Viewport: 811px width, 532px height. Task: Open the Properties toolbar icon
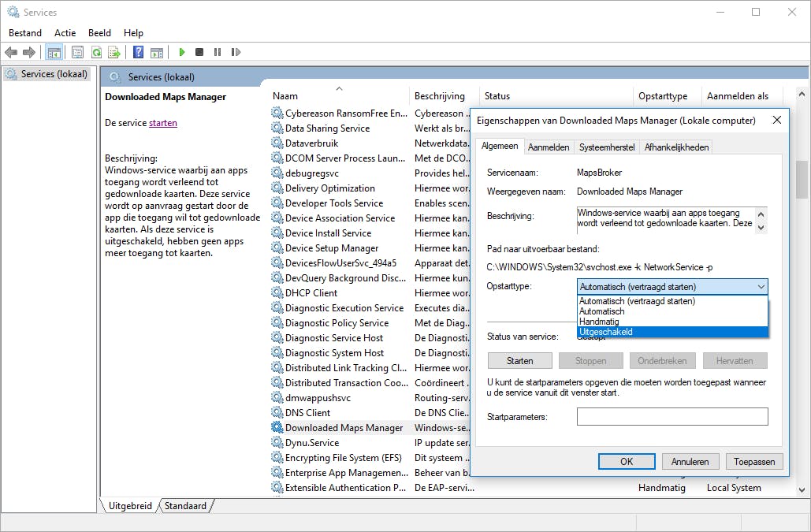pyautogui.click(x=77, y=52)
